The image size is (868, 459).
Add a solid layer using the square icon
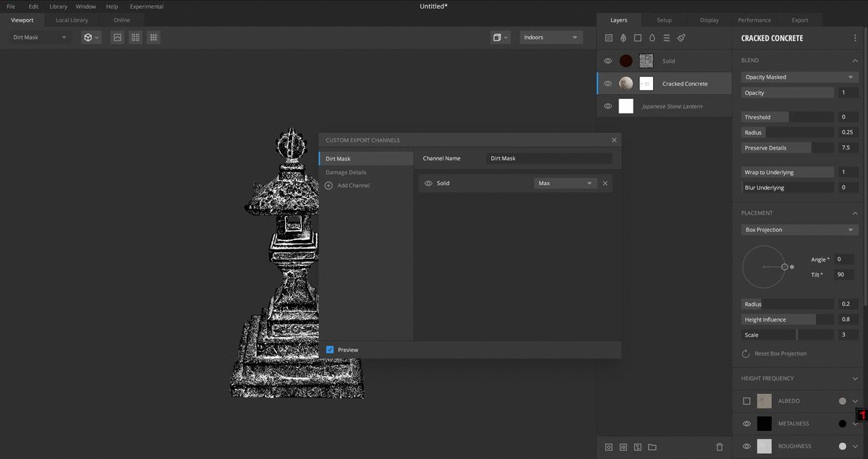[637, 38]
